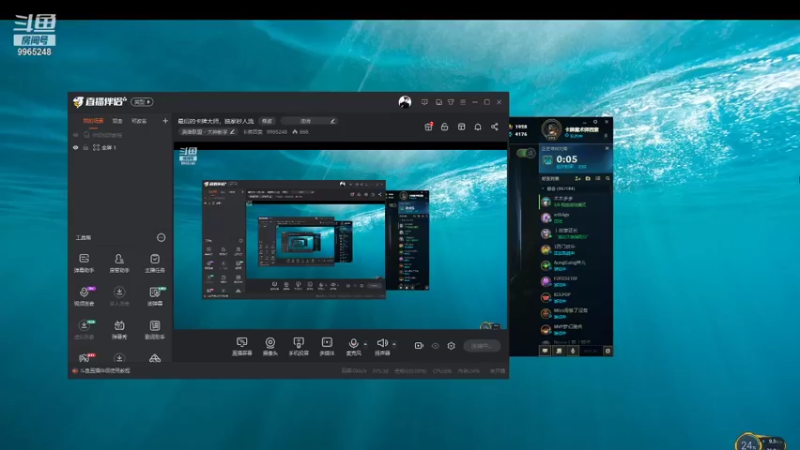Open stream settings via the gear icon
The width and height of the screenshot is (800, 450).
[451, 346]
